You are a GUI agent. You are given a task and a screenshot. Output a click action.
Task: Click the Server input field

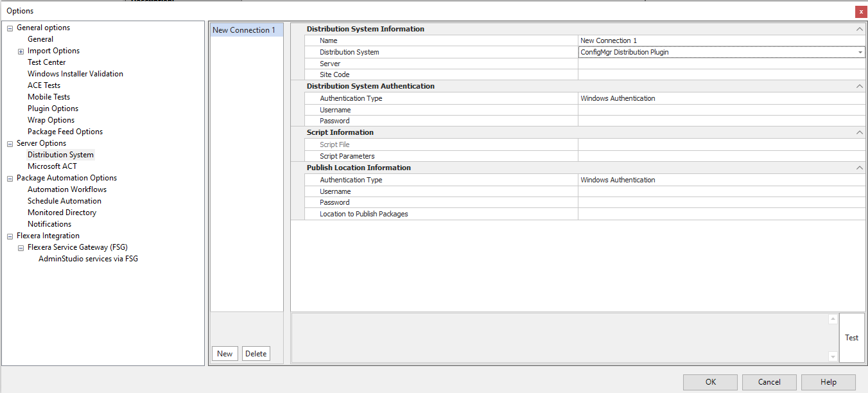point(721,64)
